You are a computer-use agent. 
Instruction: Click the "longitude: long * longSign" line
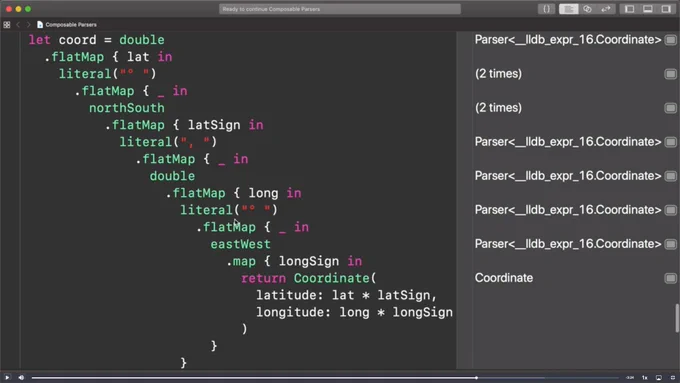[x=354, y=312]
